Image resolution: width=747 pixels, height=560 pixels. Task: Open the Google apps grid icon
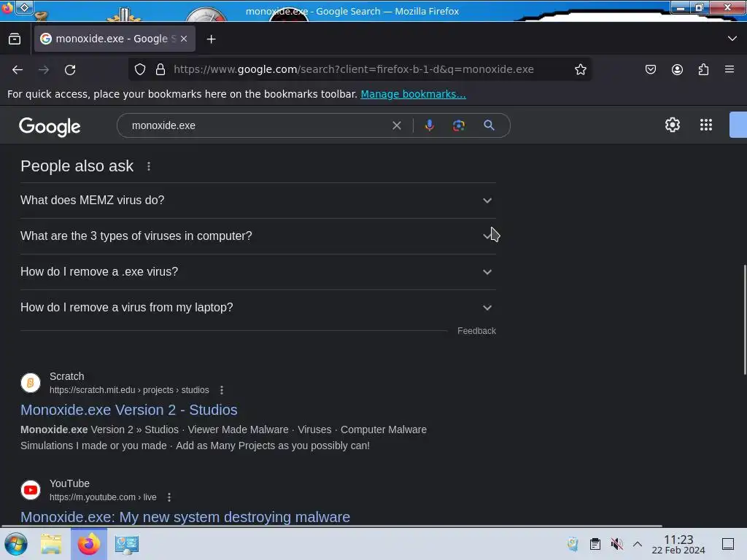706,125
